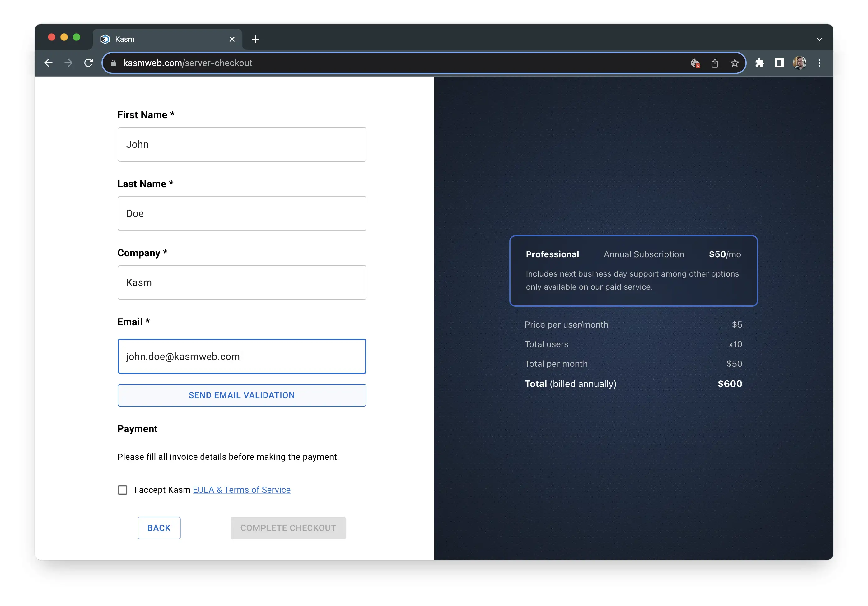
Task: Accept Kasm EULA checkbox
Action: coord(123,490)
